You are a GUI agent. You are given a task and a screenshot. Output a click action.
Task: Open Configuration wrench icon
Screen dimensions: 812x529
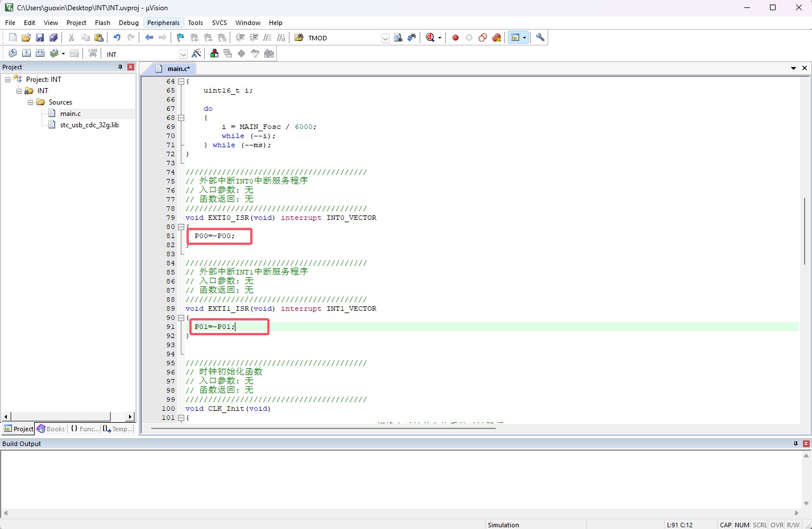540,38
